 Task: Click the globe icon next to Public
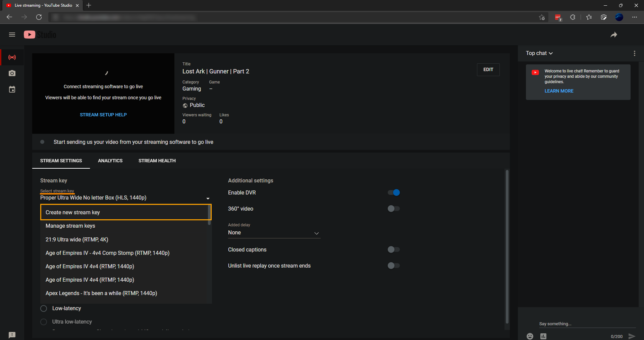185,106
